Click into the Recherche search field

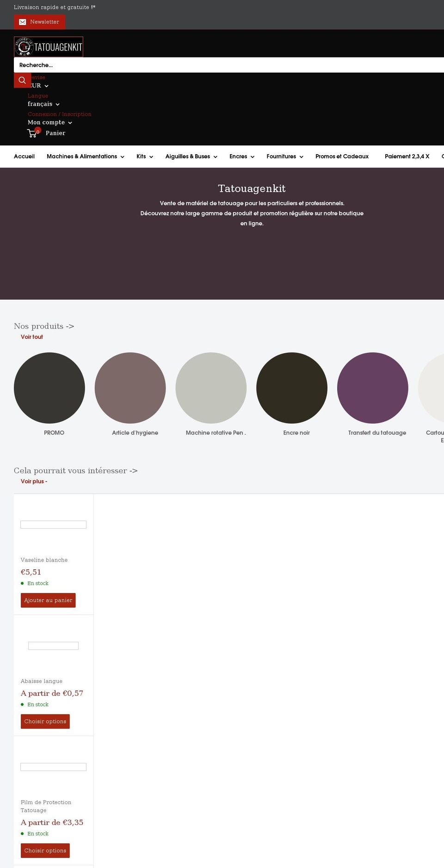click(x=229, y=65)
